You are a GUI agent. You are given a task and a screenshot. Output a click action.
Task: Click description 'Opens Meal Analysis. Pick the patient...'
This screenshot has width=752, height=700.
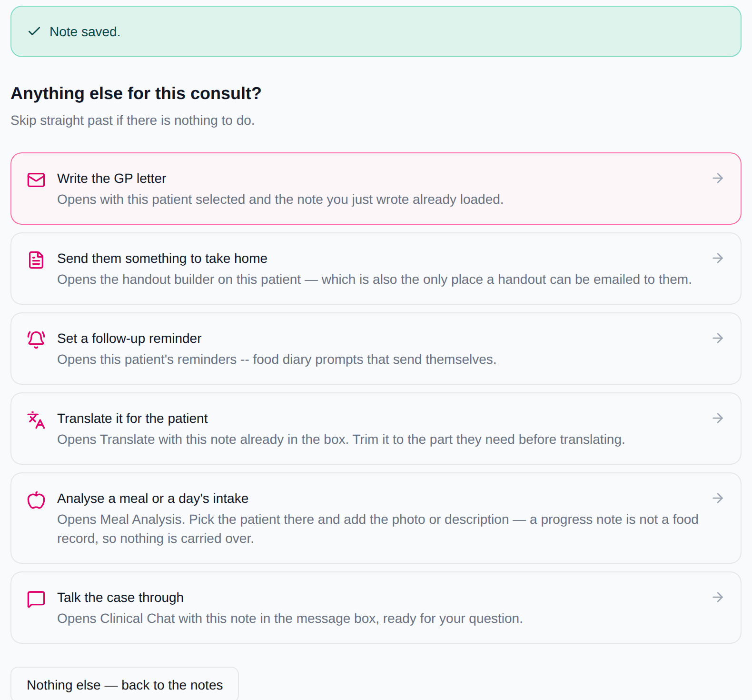[378, 529]
